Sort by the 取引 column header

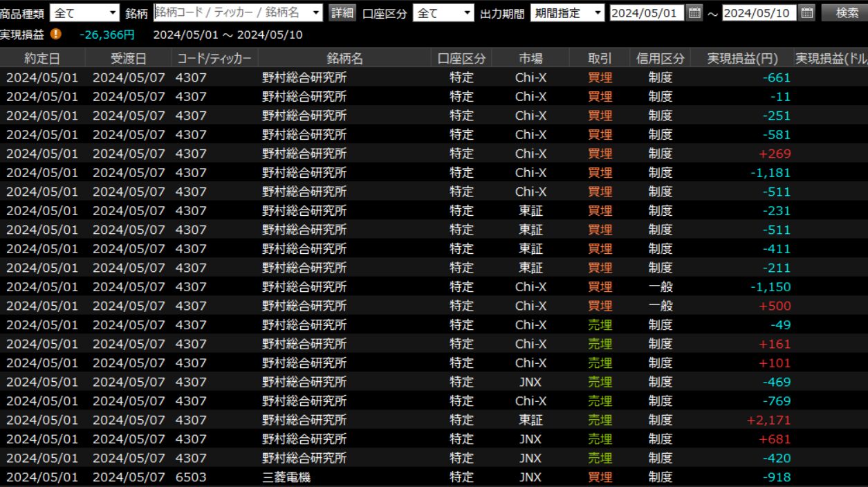600,58
